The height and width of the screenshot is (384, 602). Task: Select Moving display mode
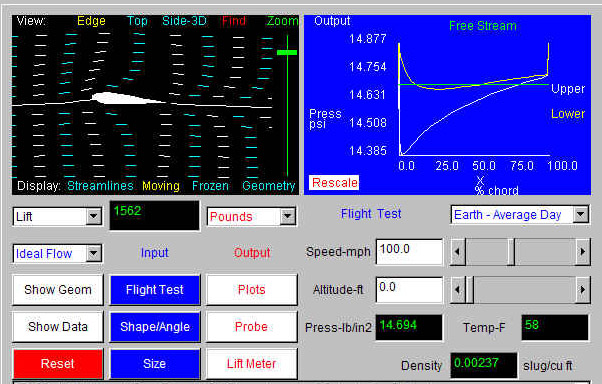[161, 186]
